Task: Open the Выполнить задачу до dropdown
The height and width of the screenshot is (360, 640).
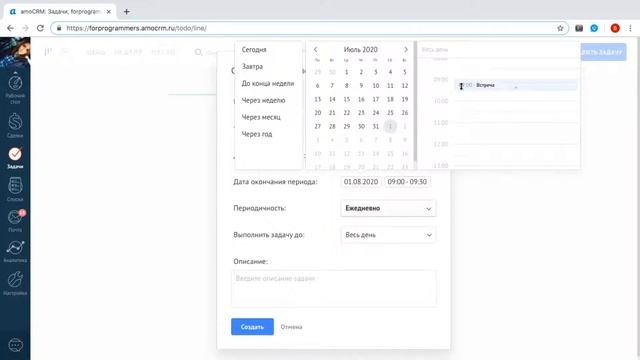Action: [x=388, y=235]
